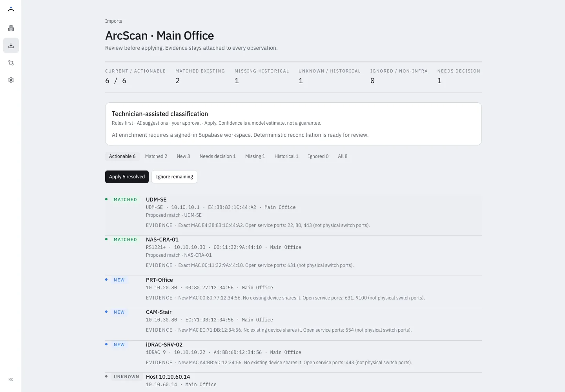
Task: Select the Host 10.10.60.14 row title
Action: tap(168, 377)
